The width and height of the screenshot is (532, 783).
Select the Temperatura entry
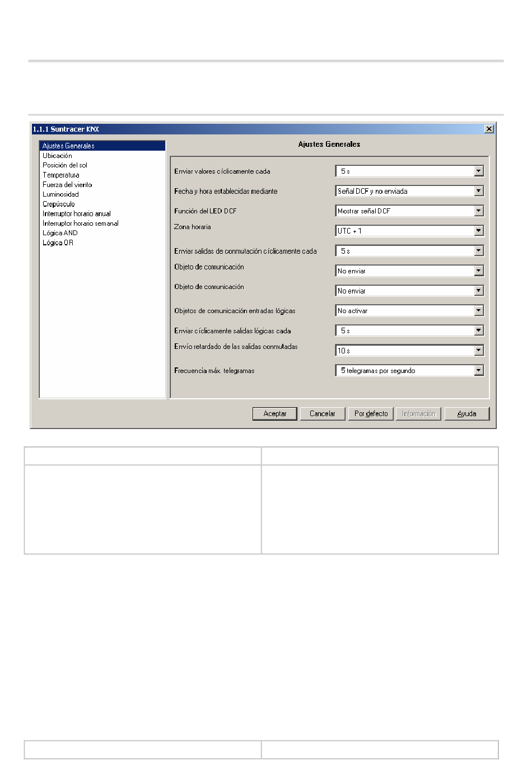[61, 175]
